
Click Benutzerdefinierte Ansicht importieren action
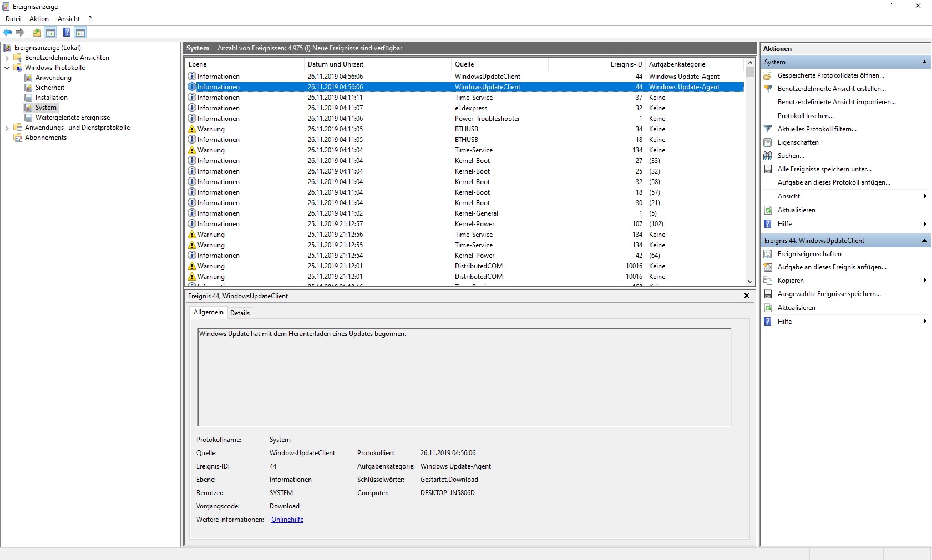(x=837, y=102)
